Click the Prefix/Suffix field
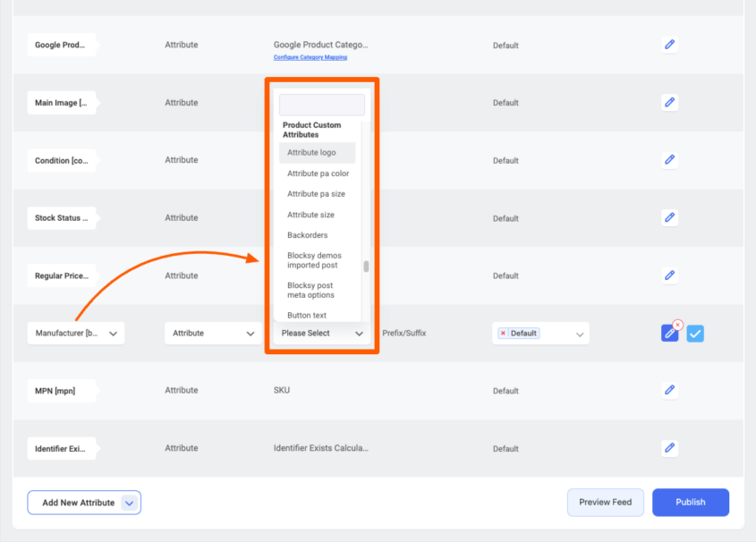This screenshot has height=542, width=756. click(x=404, y=334)
